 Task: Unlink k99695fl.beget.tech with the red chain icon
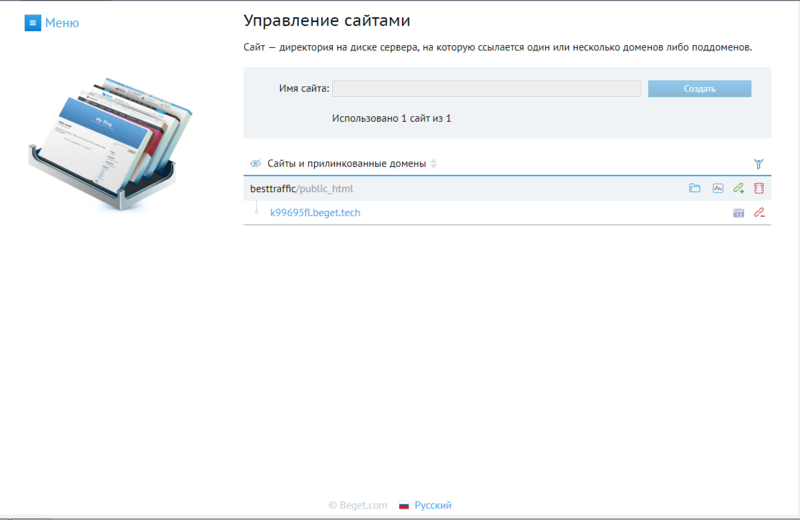(x=759, y=213)
